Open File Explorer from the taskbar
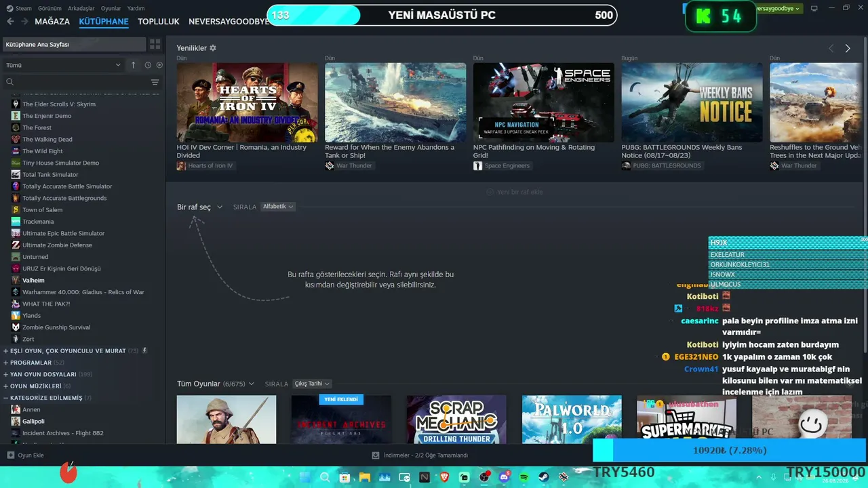This screenshot has width=868, height=488. click(365, 477)
